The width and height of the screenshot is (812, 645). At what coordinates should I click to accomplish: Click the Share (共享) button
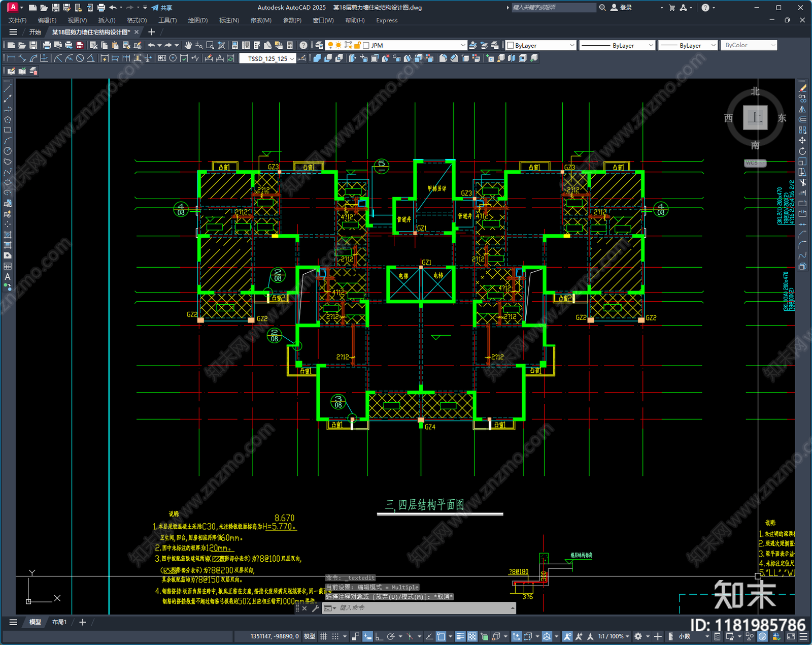coord(162,8)
